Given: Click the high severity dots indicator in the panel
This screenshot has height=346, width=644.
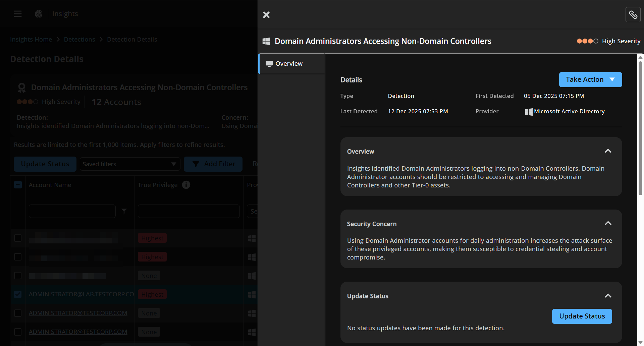Looking at the screenshot, I should 587,41.
